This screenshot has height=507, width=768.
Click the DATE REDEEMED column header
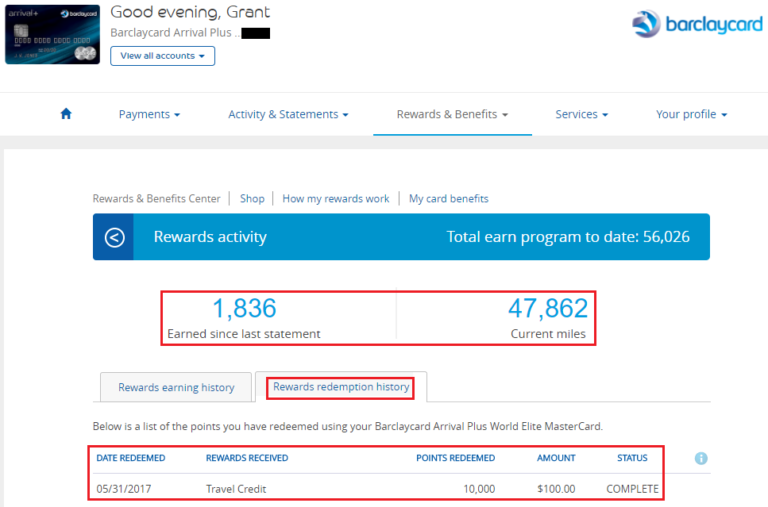[x=131, y=458]
